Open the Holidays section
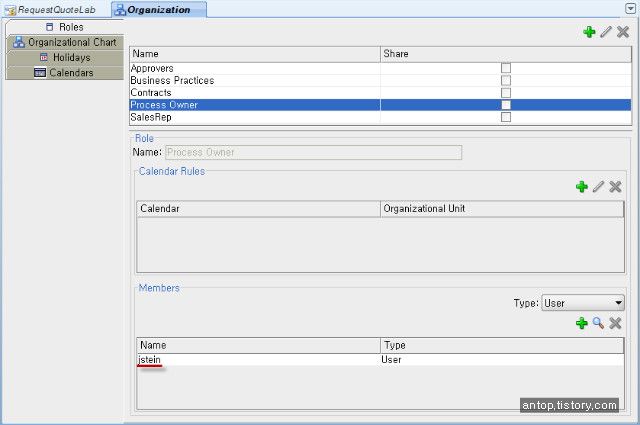The width and height of the screenshot is (640, 425). [65, 57]
